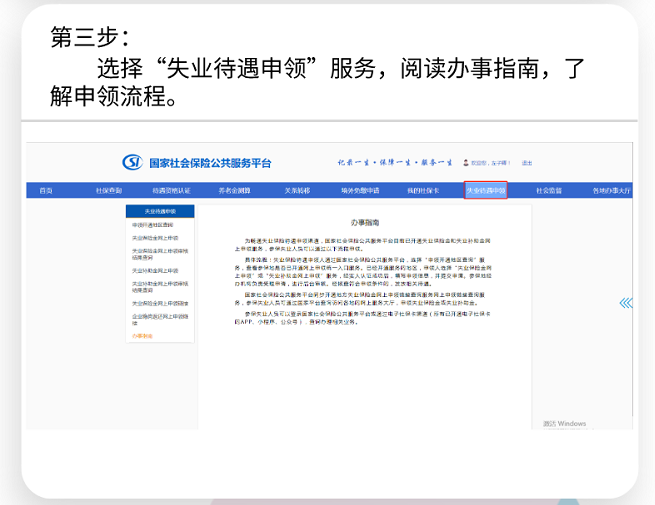Open the 社保监督 navigation tab

tap(549, 190)
